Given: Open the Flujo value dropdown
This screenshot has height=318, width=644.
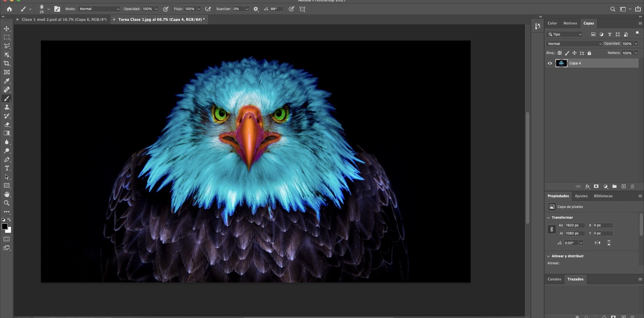Looking at the screenshot, I should (199, 9).
